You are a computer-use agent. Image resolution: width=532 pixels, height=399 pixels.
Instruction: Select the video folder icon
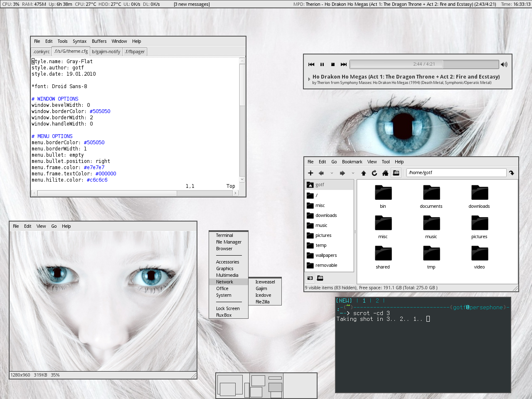[479, 254]
